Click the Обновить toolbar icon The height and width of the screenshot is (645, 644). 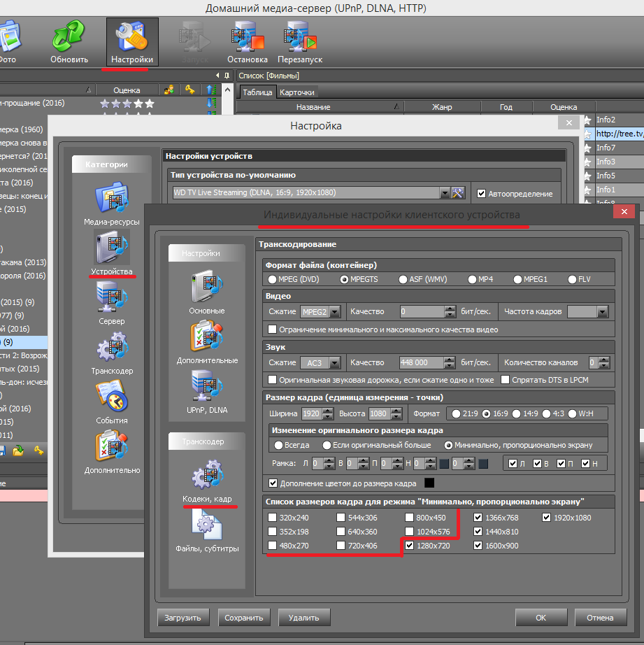pyautogui.click(x=69, y=38)
